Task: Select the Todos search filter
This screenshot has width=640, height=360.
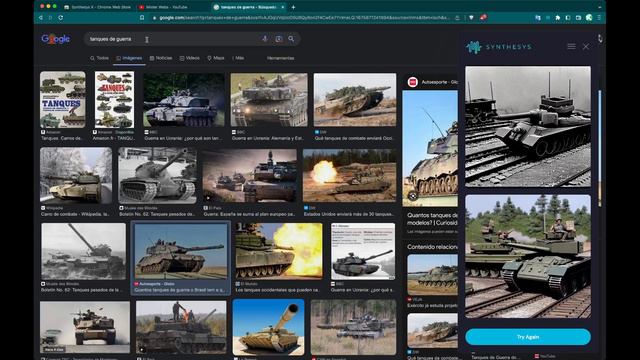Action: pos(99,58)
